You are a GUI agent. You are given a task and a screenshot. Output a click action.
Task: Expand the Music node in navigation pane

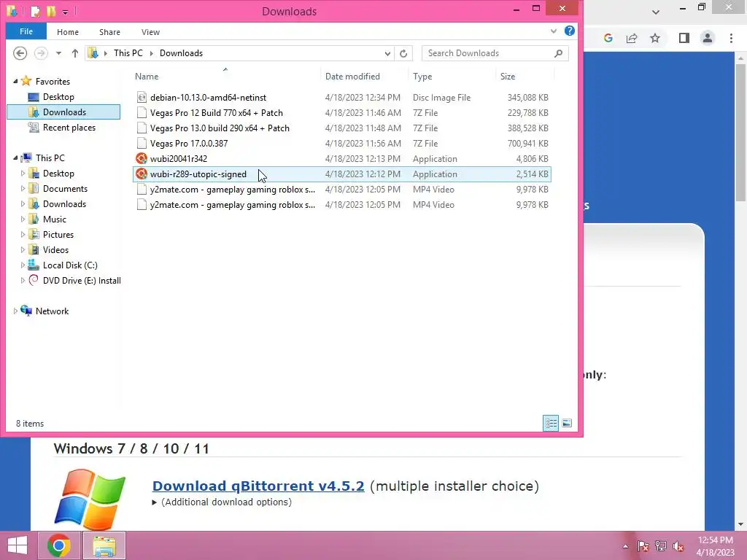pos(23,219)
